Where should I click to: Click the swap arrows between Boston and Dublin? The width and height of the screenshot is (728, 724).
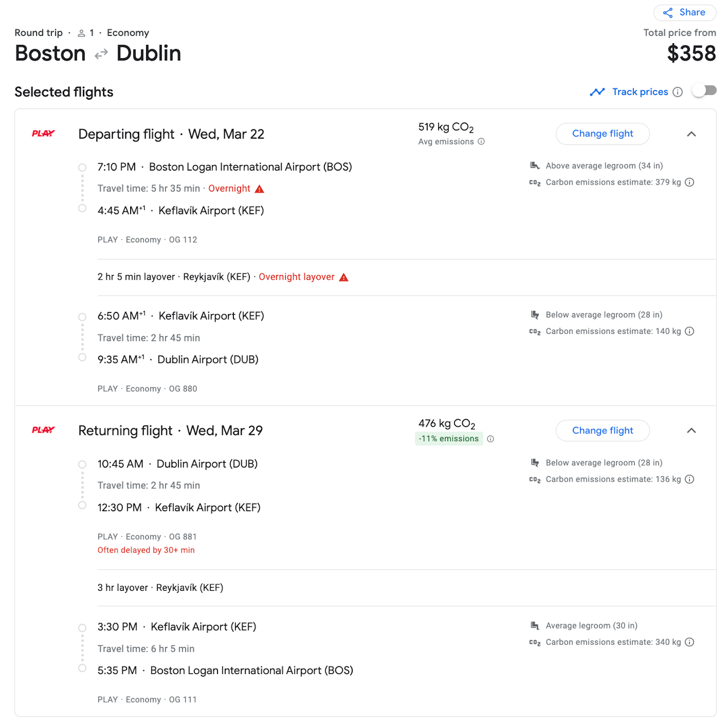coord(101,53)
